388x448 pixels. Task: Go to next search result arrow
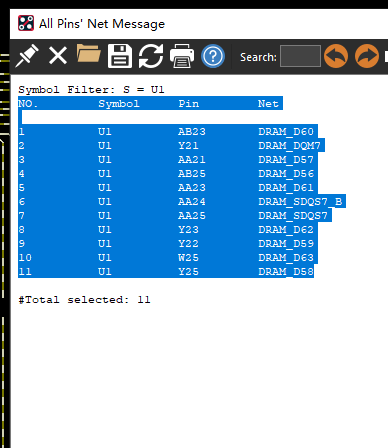point(367,56)
